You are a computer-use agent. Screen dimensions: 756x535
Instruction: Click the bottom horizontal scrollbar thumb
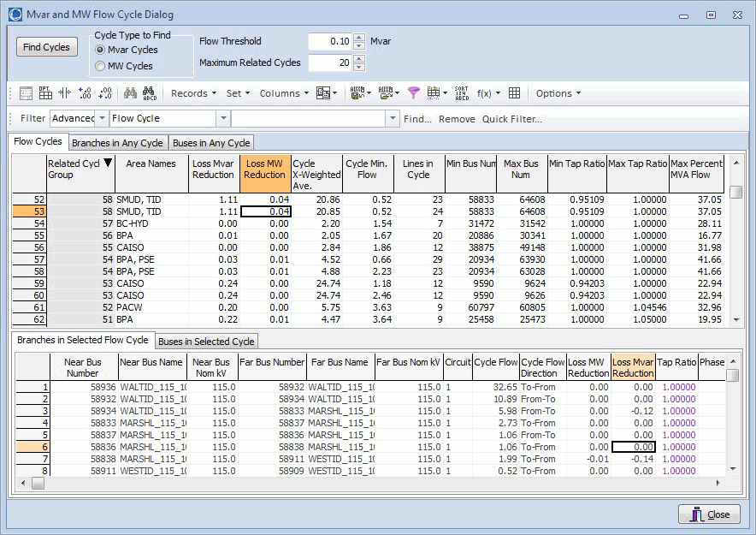tap(38, 484)
